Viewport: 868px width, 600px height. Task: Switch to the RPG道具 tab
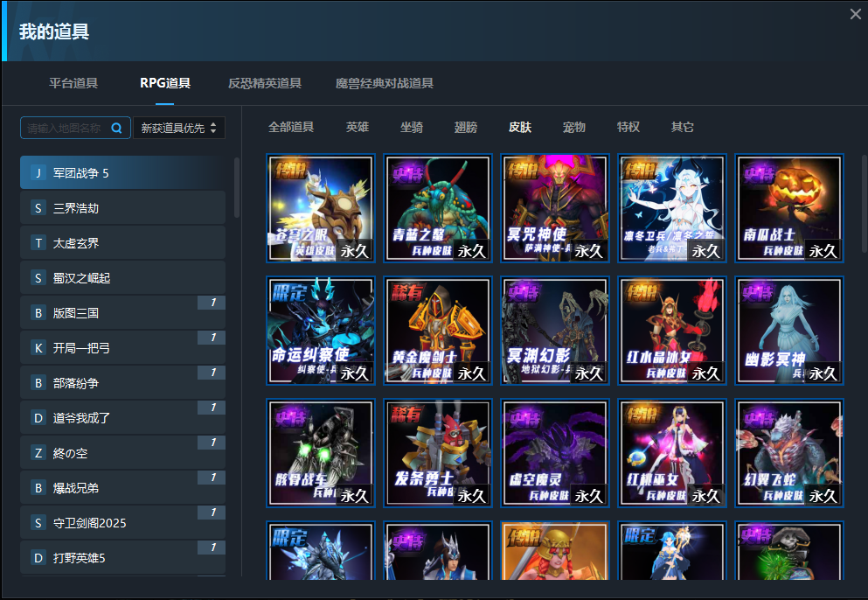click(x=165, y=83)
